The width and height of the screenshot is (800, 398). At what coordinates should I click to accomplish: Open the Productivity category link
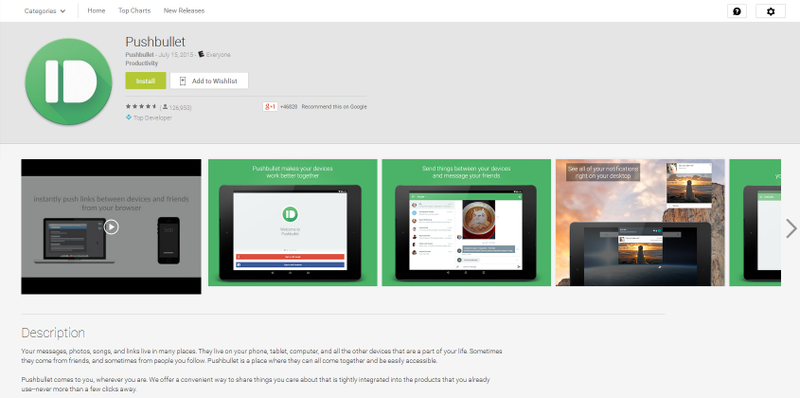tap(142, 63)
